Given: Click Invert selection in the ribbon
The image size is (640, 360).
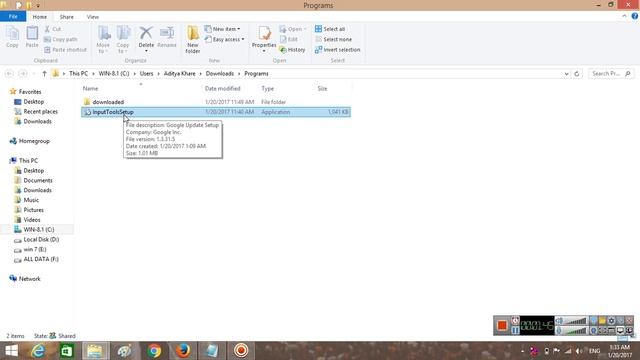Looking at the screenshot, I should click(x=338, y=50).
